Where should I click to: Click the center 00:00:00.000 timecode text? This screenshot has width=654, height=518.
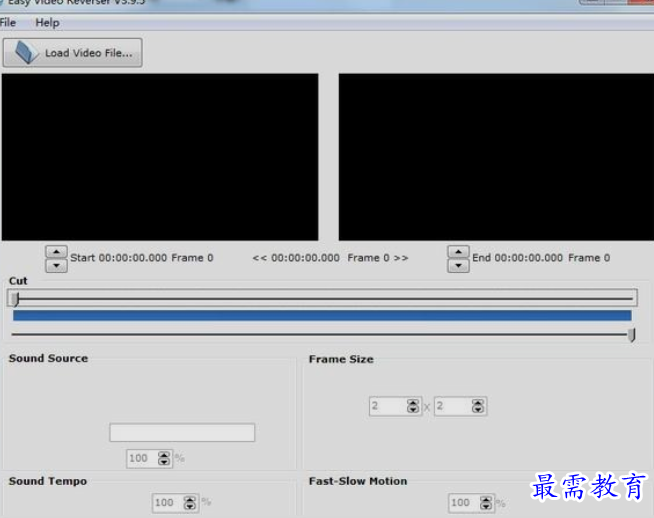pyautogui.click(x=305, y=258)
